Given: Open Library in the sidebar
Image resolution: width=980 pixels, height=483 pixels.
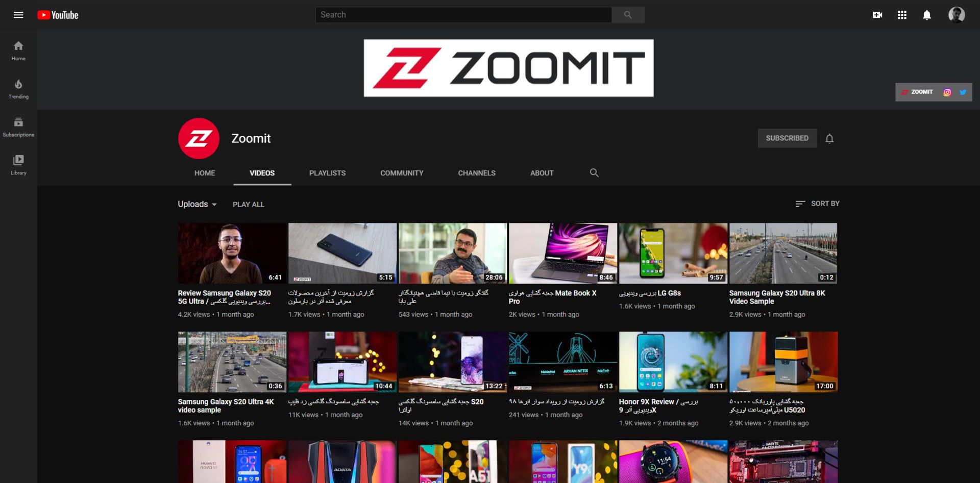Looking at the screenshot, I should click(18, 165).
